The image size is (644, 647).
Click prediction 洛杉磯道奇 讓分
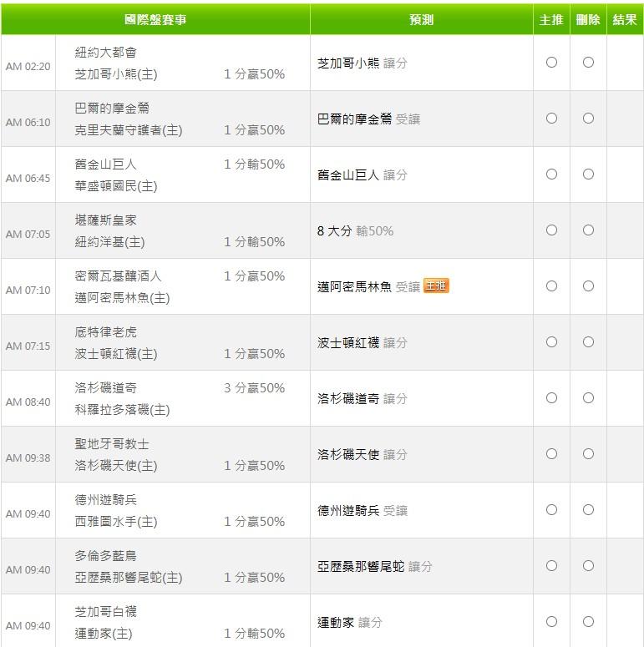[362, 398]
